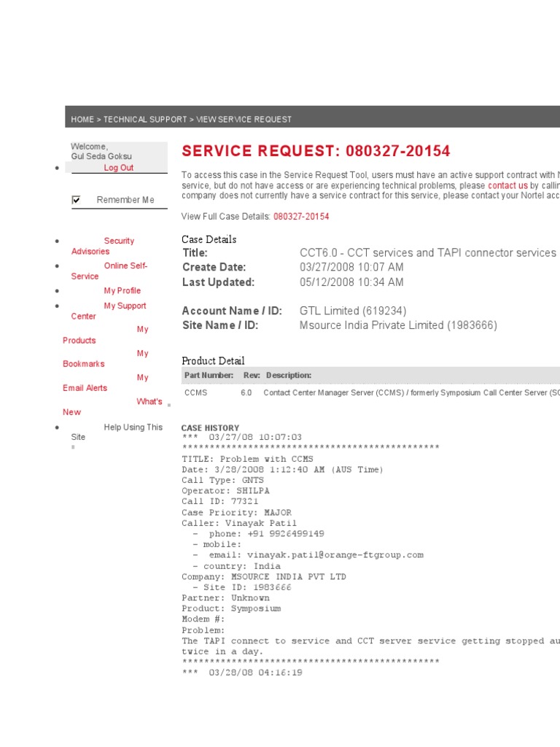Open My Support Center
The height and width of the screenshot is (747, 560).
(125, 306)
